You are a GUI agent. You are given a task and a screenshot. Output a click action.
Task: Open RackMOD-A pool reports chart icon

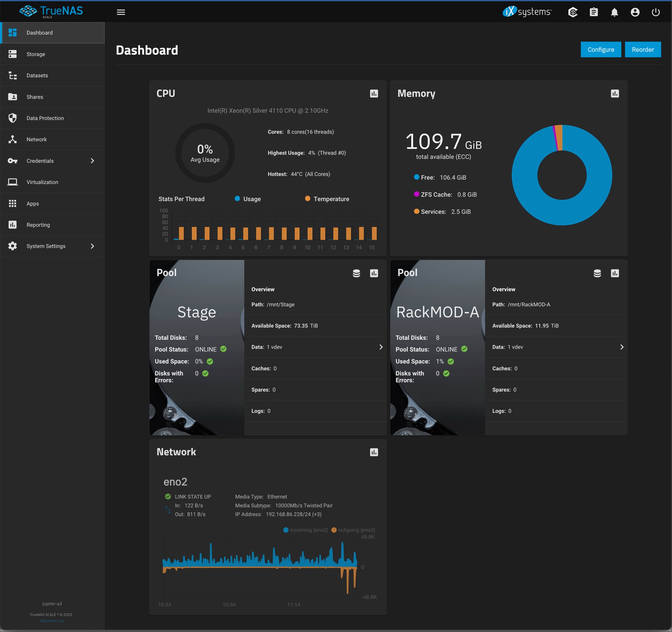point(615,274)
